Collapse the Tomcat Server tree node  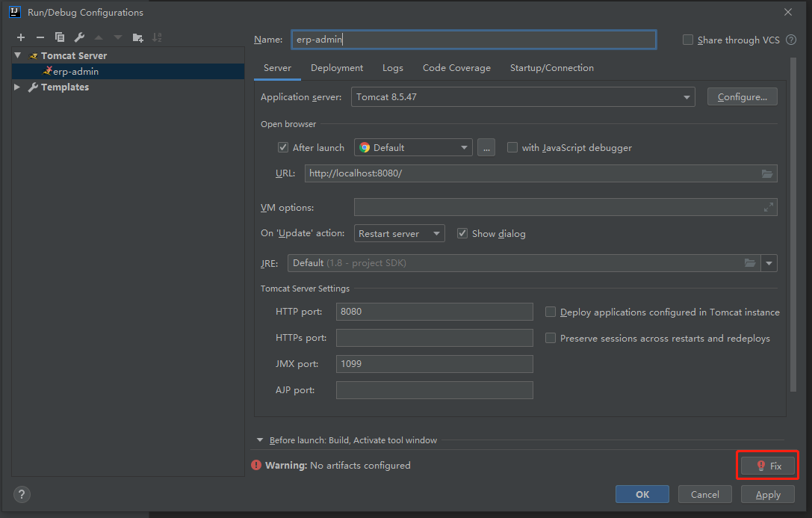coord(18,55)
